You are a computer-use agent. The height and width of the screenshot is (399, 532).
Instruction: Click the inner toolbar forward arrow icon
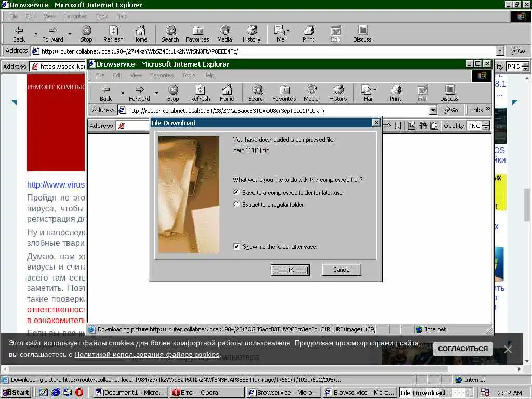[387, 126]
